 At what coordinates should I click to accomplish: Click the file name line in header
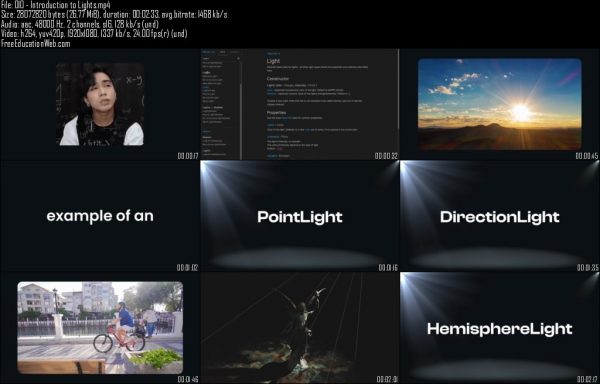click(x=56, y=5)
